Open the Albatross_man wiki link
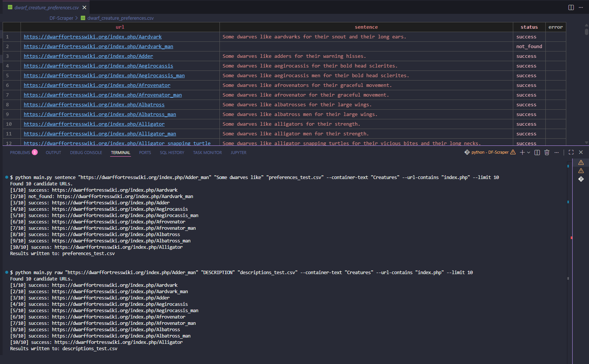Viewport: 589px width, 364px height. coord(100,114)
